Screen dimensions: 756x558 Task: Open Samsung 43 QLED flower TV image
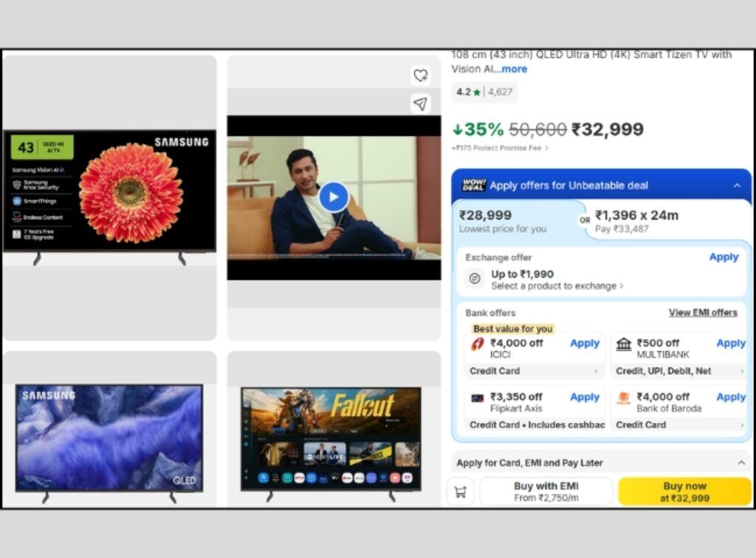(110, 198)
